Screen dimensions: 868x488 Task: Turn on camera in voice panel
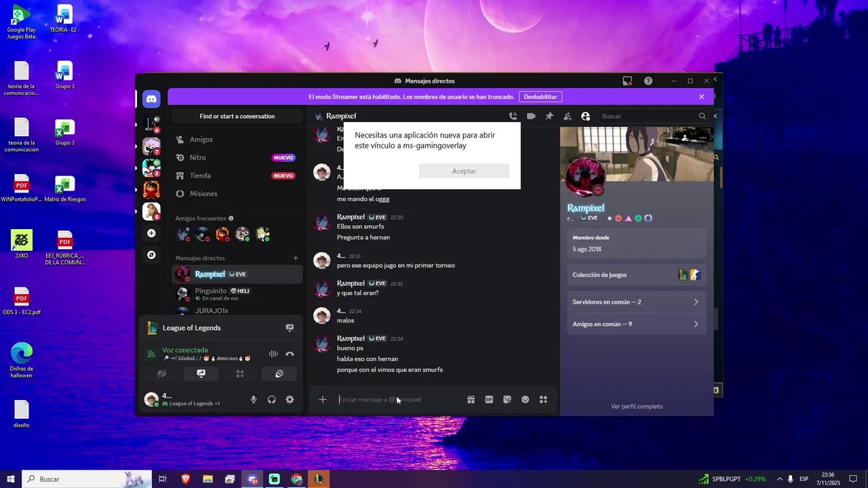click(x=161, y=373)
